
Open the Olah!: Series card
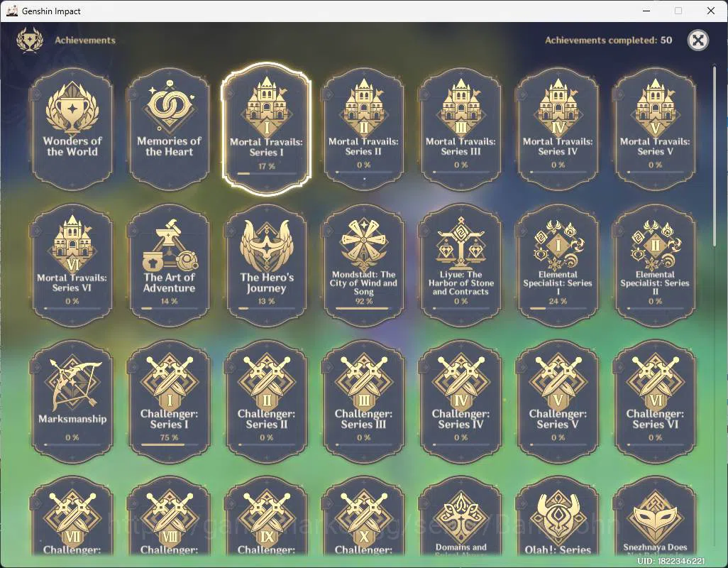[558, 516]
